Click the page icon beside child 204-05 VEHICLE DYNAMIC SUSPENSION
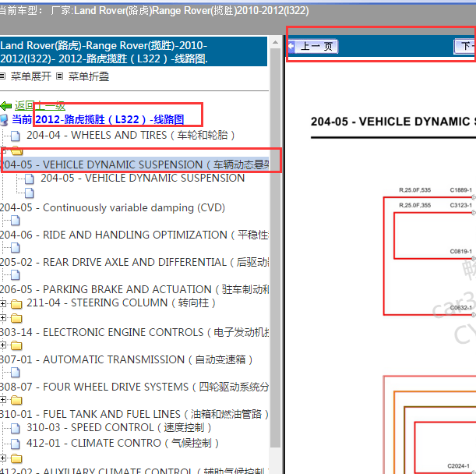 [x=30, y=179]
